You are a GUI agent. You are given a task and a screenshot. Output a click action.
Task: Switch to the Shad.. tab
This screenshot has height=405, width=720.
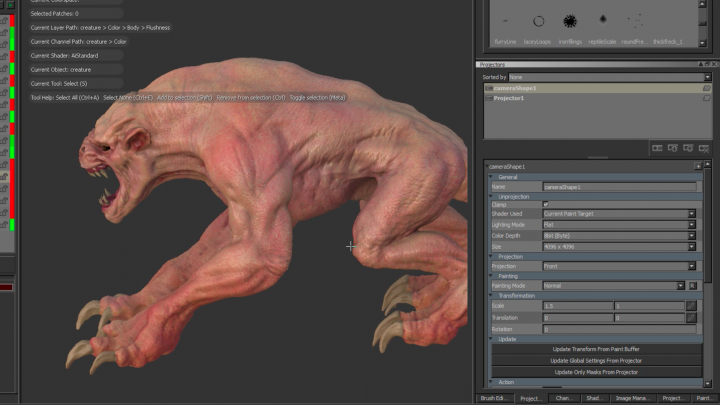click(x=594, y=398)
